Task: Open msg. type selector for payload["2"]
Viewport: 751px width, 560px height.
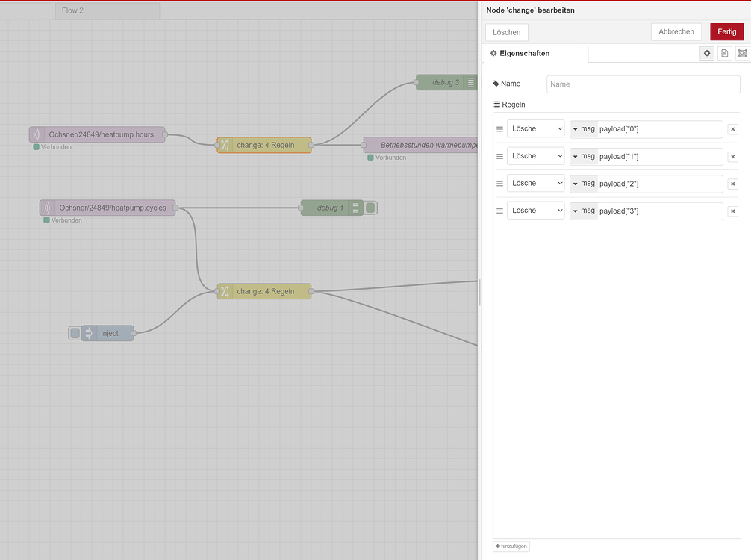Action: click(584, 184)
